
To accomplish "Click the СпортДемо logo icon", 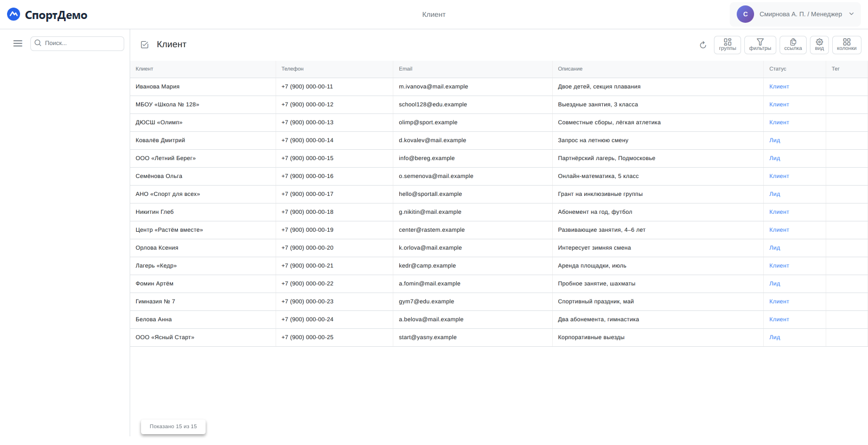I will point(14,14).
